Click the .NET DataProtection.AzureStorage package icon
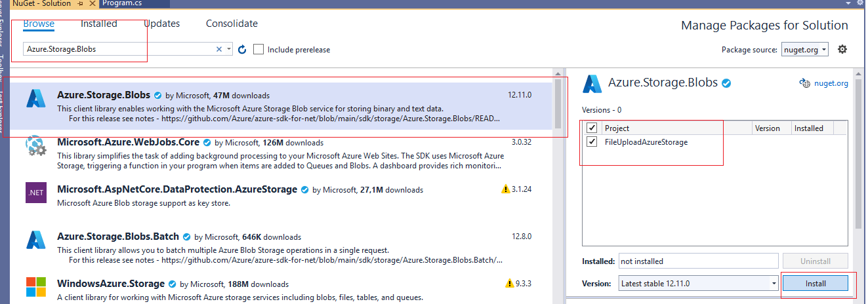Screen dimensions: 868x304 [x=35, y=193]
